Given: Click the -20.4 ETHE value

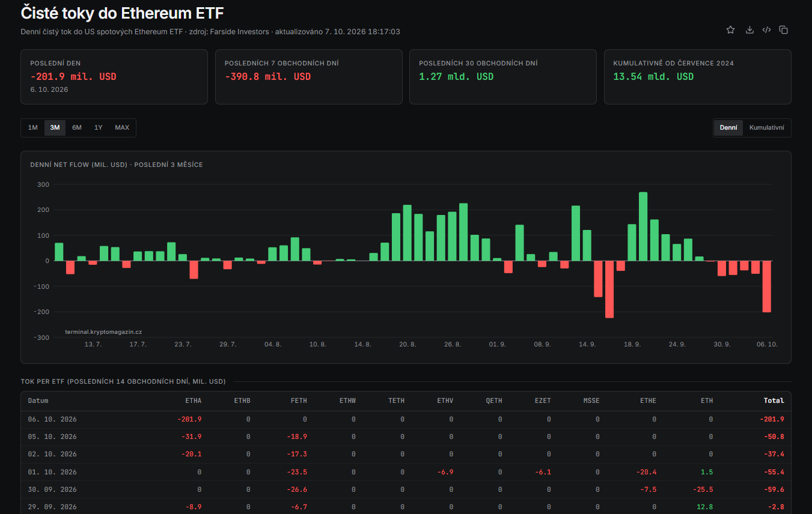Looking at the screenshot, I should 646,472.
